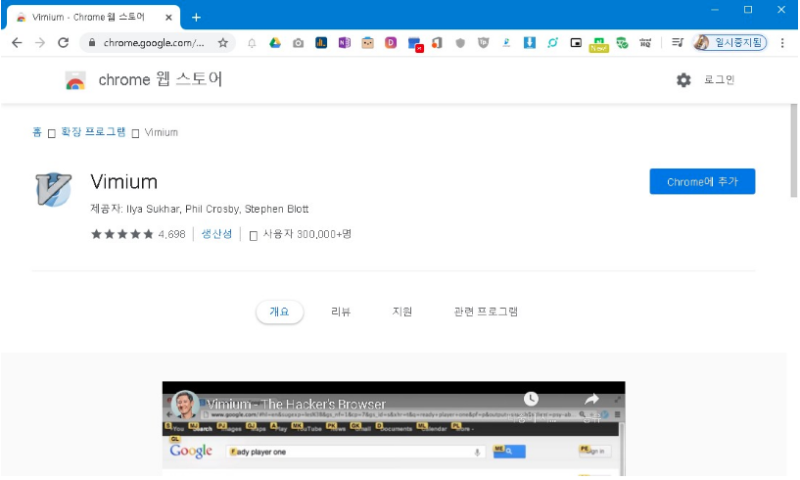800x480 pixels.
Task: Click the Watch later clock icon on video
Action: (x=531, y=399)
